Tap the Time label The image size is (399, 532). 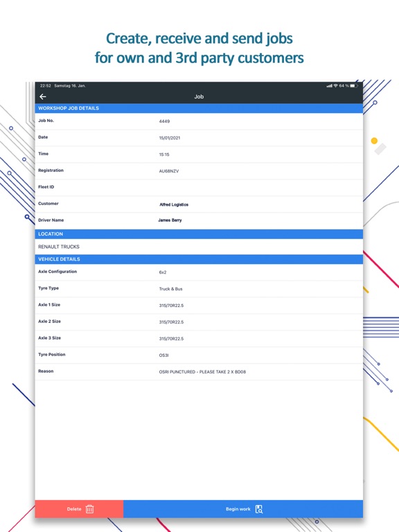pos(44,154)
